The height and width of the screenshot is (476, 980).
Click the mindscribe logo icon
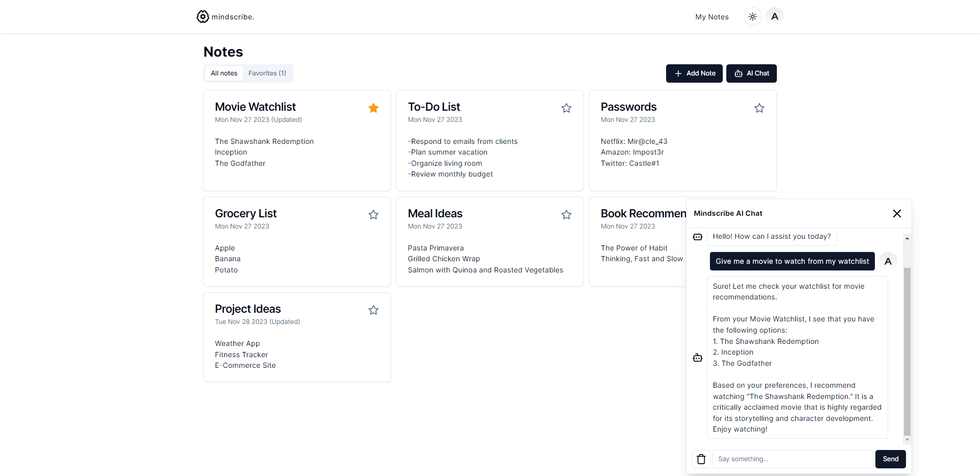[x=203, y=17]
